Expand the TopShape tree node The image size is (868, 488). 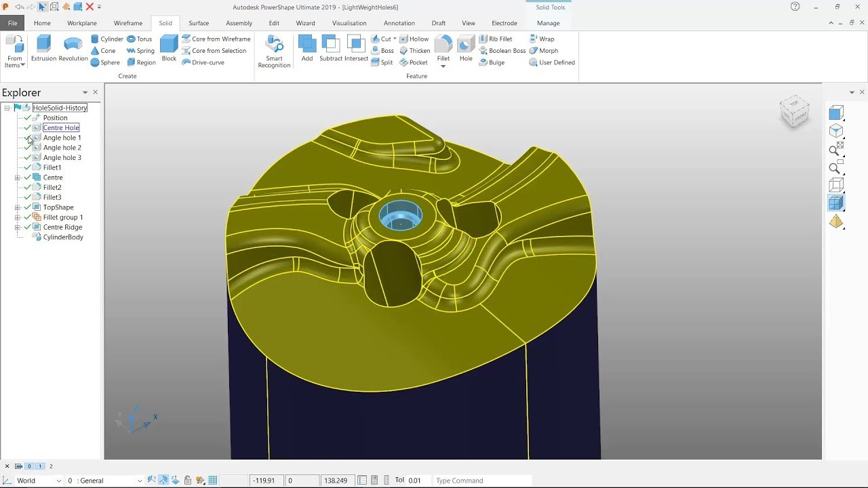17,207
